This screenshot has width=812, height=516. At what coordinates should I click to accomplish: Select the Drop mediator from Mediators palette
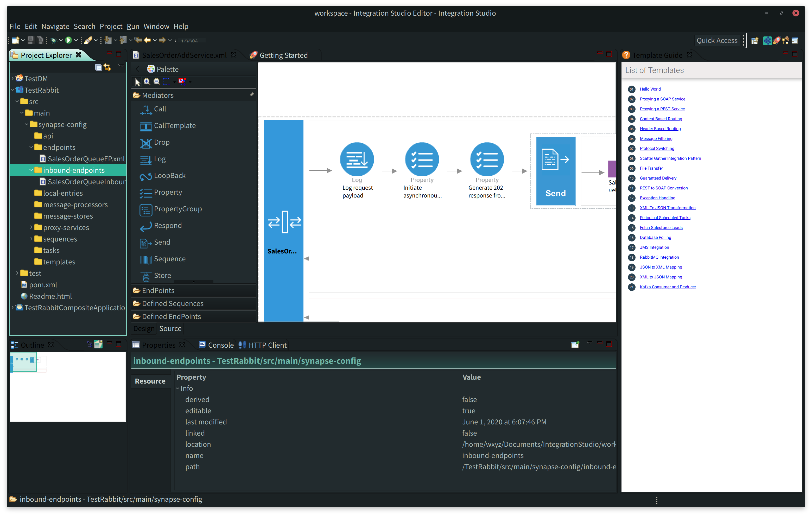pyautogui.click(x=162, y=142)
